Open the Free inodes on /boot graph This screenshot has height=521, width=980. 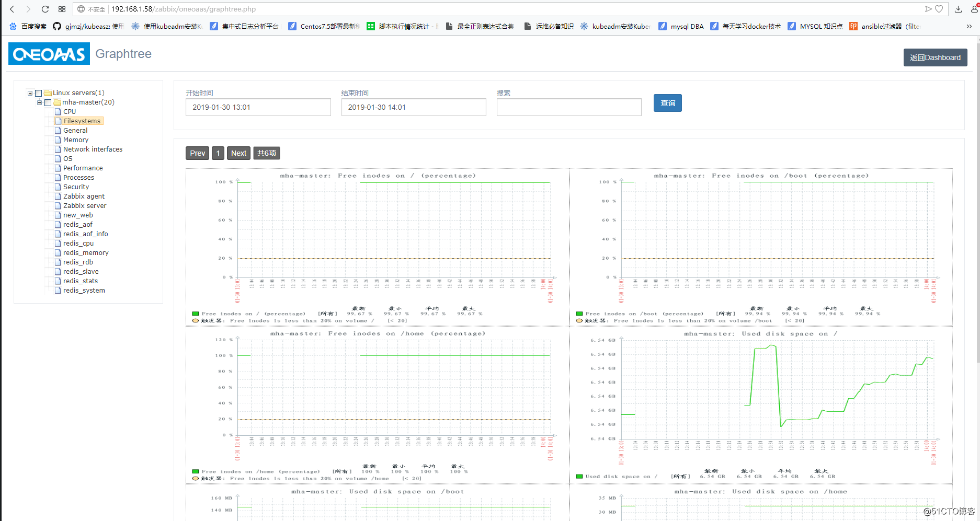click(761, 247)
